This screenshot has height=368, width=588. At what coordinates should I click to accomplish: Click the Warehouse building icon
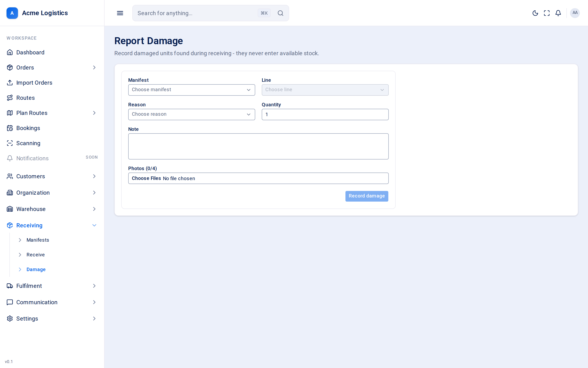click(10, 209)
